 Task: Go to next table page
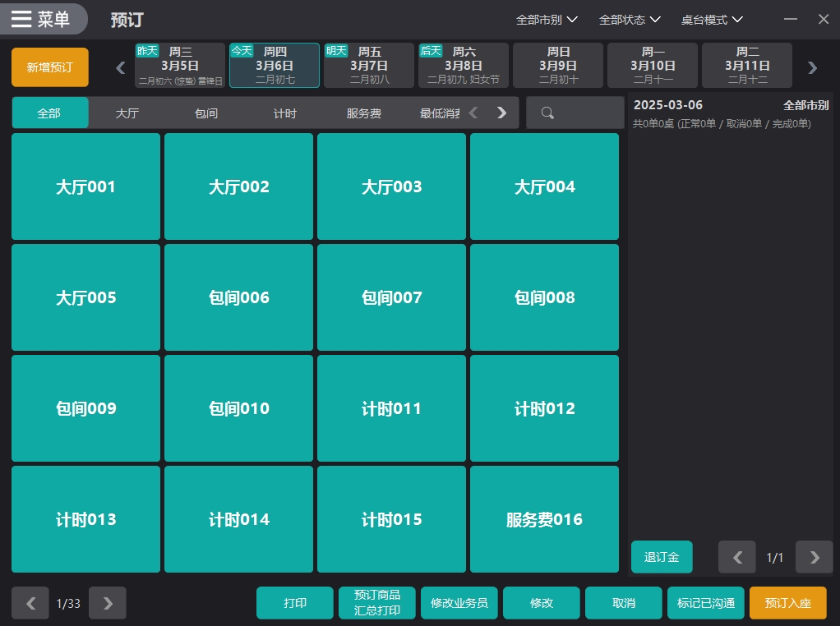click(x=107, y=603)
